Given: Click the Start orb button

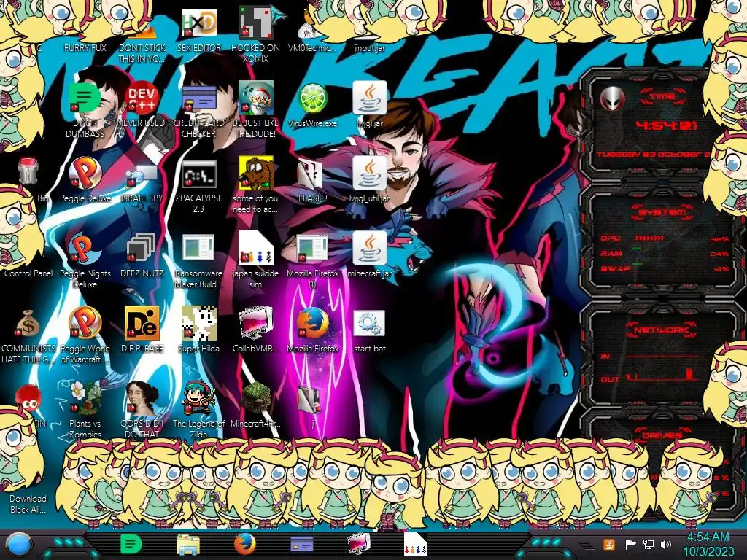Looking at the screenshot, I should pos(20,544).
